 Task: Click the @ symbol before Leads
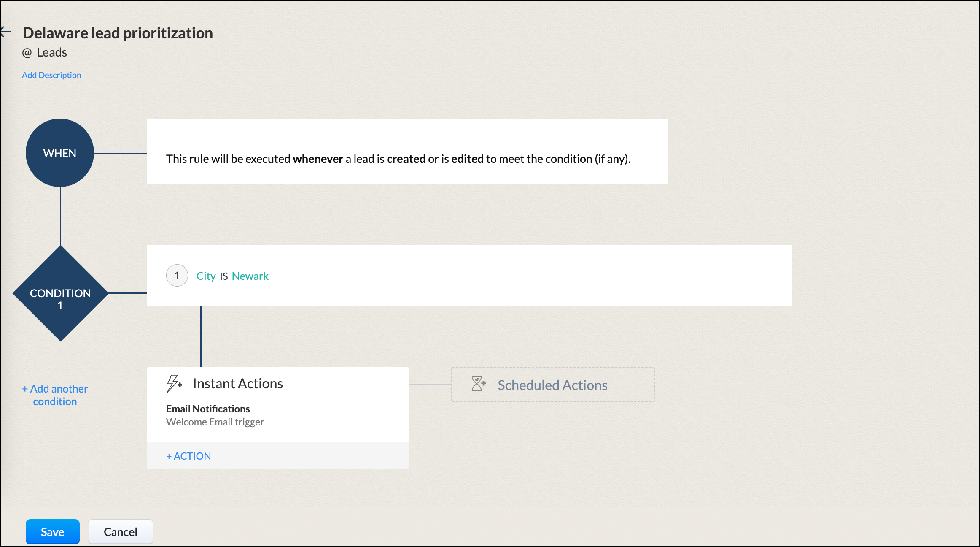[27, 53]
